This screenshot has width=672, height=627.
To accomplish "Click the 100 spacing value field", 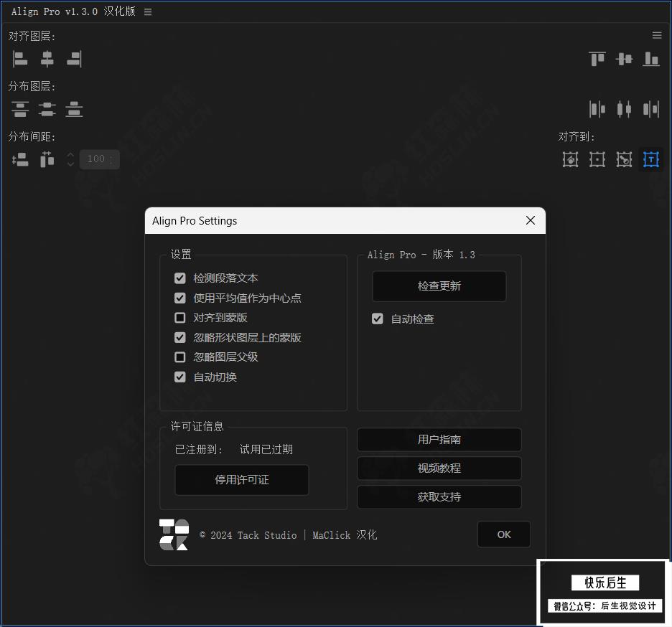I will [99, 159].
